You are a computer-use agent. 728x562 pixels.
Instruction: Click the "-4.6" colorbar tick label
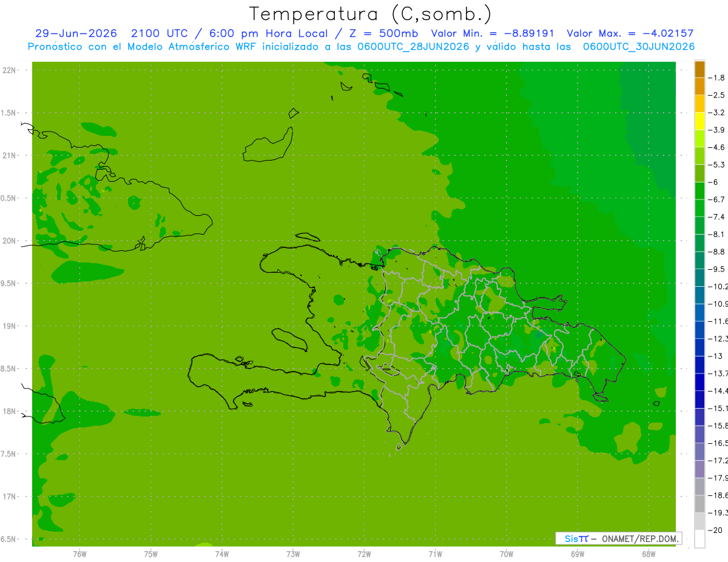(x=716, y=147)
